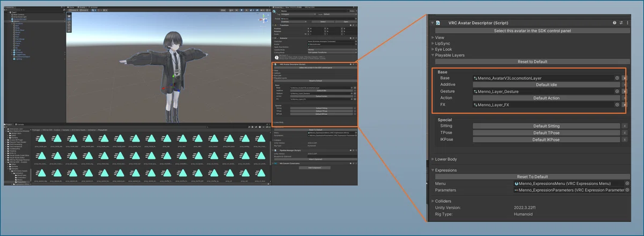Click the Default TPose button
This screenshot has height=236, width=644.
click(546, 133)
